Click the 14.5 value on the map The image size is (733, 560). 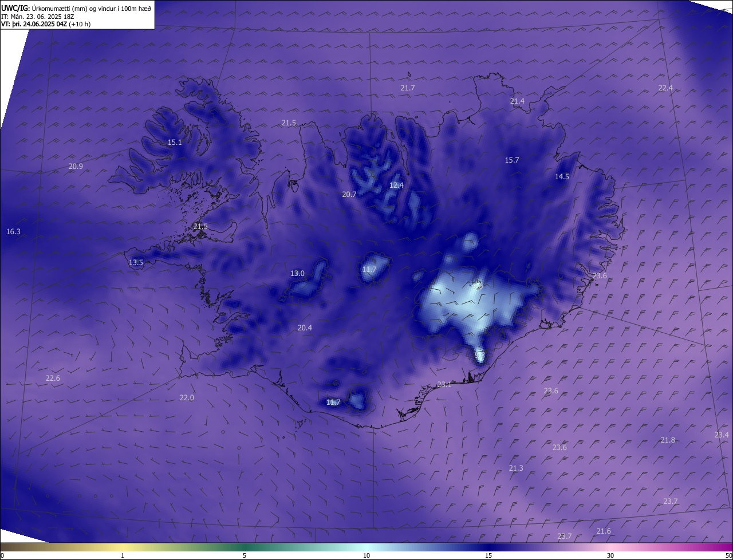click(x=562, y=176)
